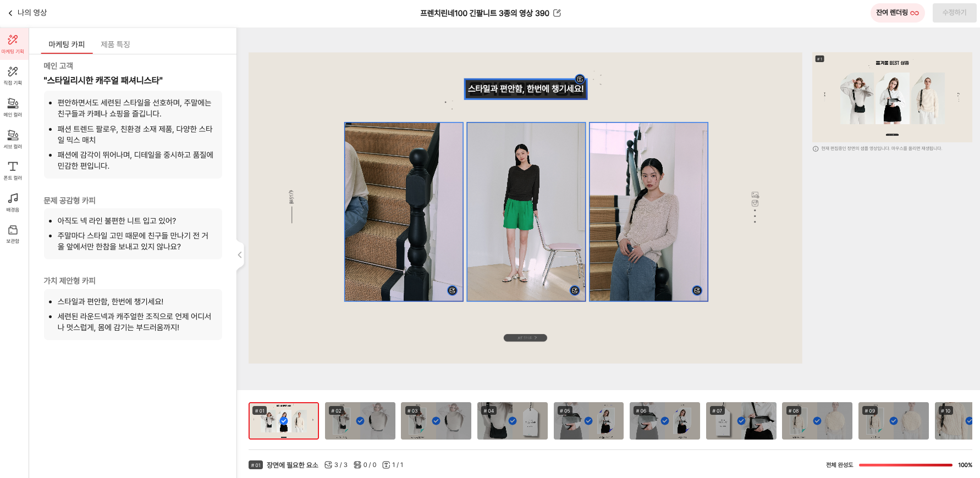
Task: Click the 수정하기 button
Action: click(954, 13)
